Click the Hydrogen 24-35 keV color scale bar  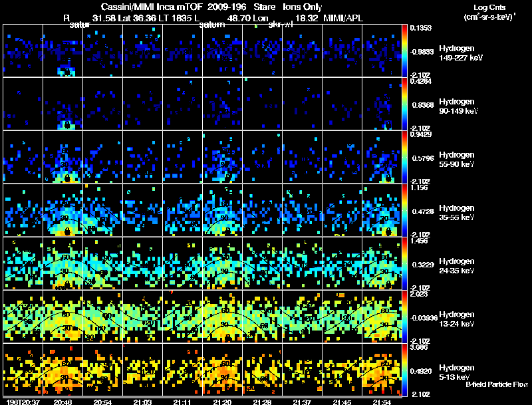click(x=404, y=263)
